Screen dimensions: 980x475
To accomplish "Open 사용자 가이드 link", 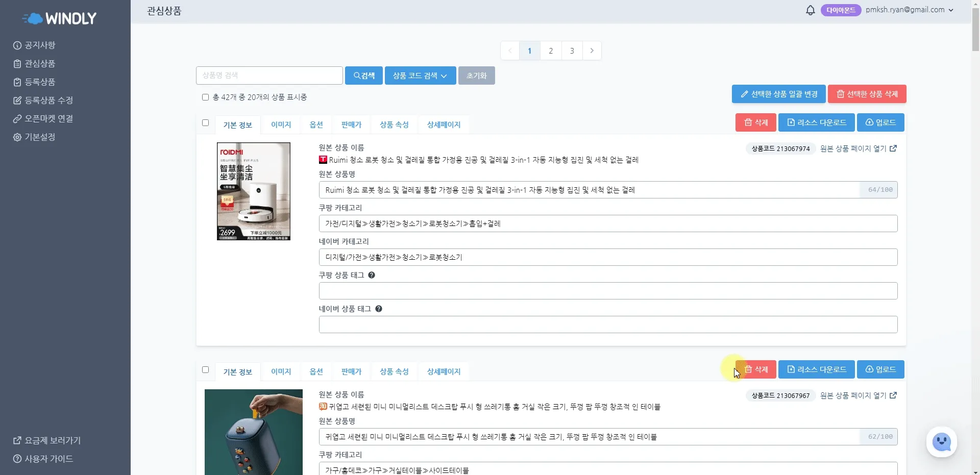I will (43, 459).
